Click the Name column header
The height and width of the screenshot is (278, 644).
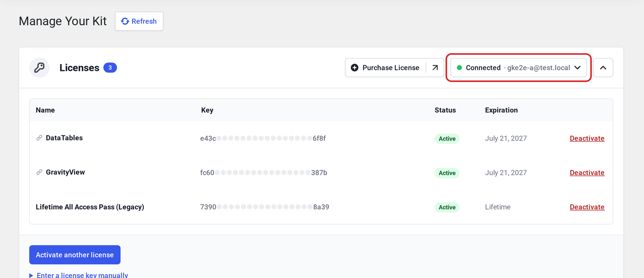pyautogui.click(x=45, y=110)
